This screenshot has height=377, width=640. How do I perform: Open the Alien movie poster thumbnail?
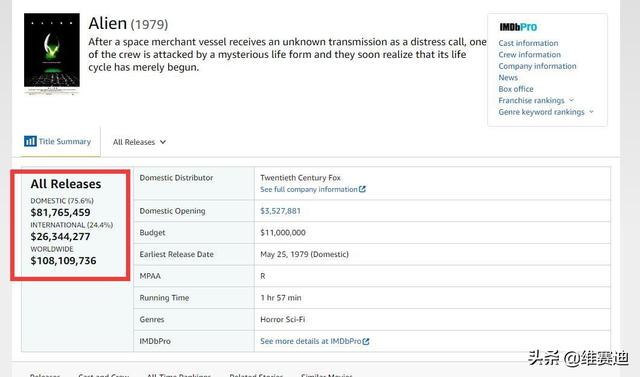point(52,53)
